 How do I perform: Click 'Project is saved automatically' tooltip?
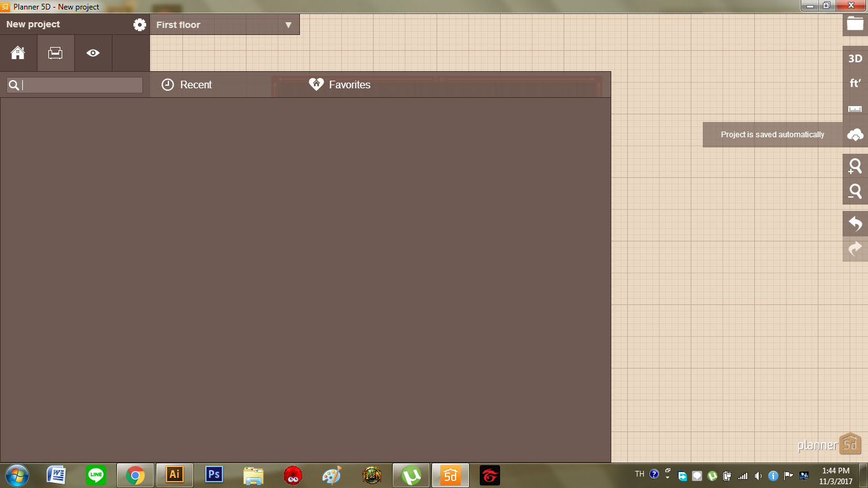773,135
